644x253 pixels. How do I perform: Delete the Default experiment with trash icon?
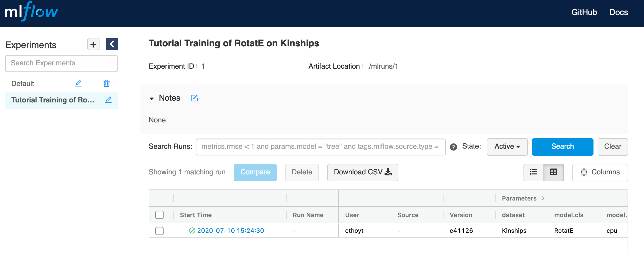click(107, 83)
